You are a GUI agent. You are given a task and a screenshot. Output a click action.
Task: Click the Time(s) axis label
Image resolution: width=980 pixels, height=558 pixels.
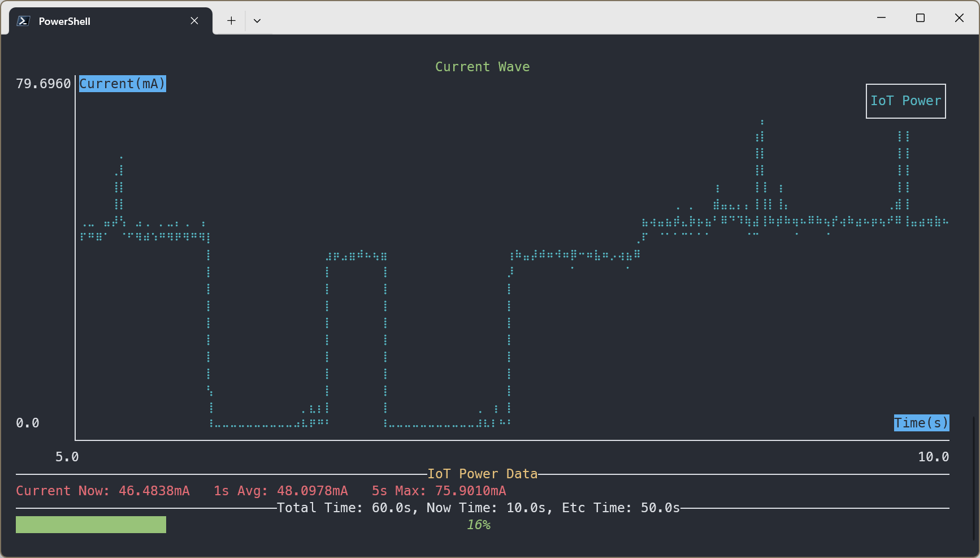click(921, 422)
